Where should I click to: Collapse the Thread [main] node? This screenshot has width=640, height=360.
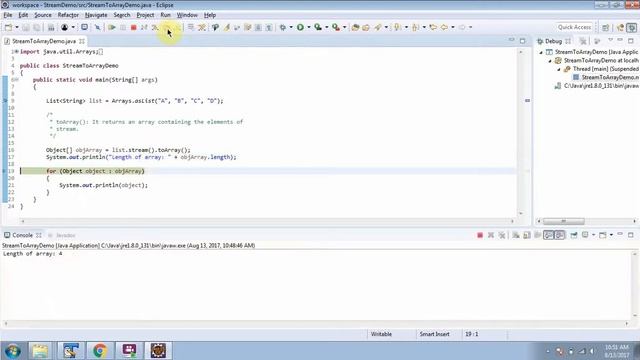(x=559, y=69)
